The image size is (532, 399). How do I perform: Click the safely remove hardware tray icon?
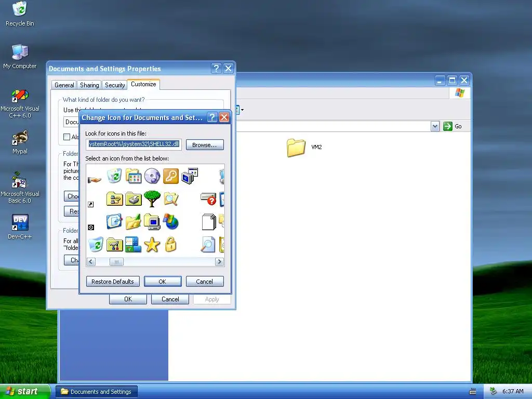[494, 392]
